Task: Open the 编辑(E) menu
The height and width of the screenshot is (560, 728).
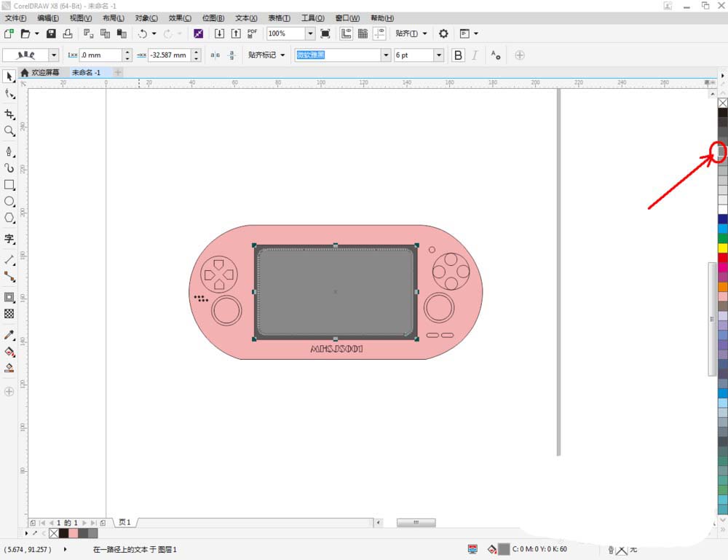Action: (x=48, y=18)
